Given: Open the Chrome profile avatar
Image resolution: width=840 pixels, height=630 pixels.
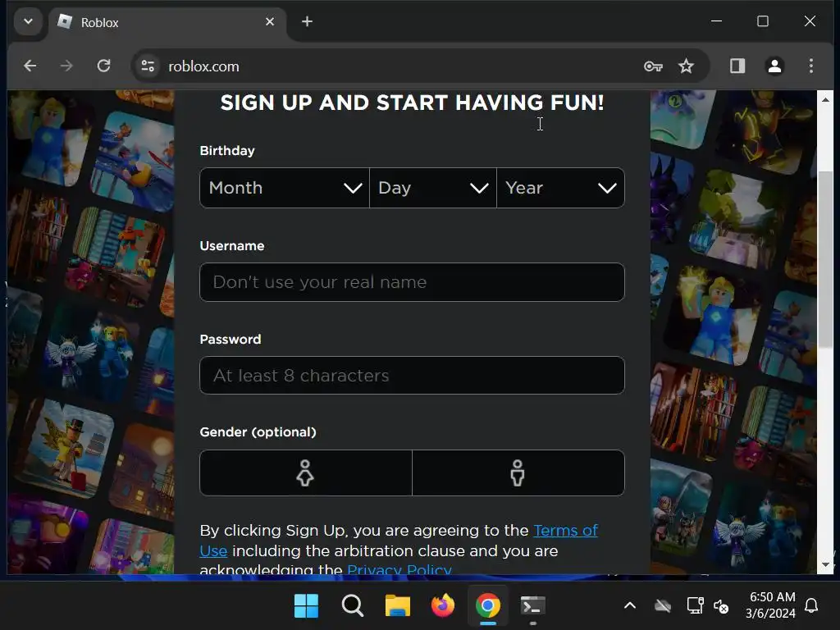Looking at the screenshot, I should [x=774, y=66].
